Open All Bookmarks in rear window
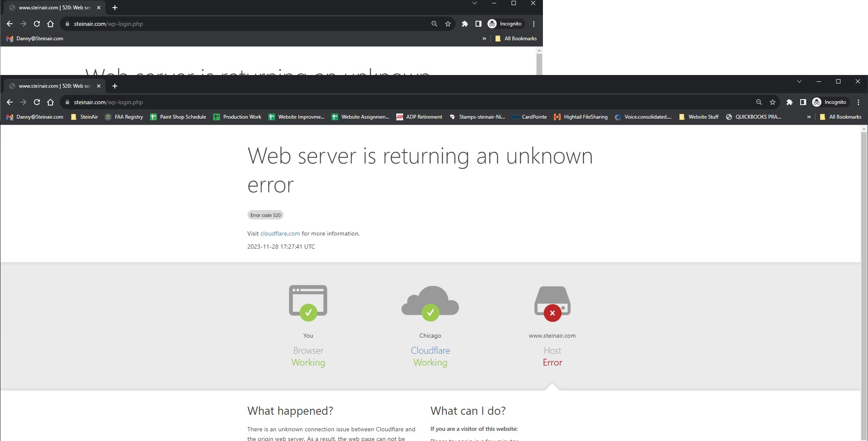The height and width of the screenshot is (441, 868). [516, 39]
